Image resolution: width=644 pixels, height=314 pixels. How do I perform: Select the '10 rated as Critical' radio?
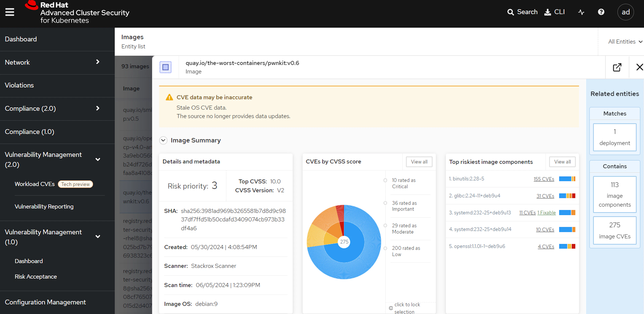click(x=385, y=181)
